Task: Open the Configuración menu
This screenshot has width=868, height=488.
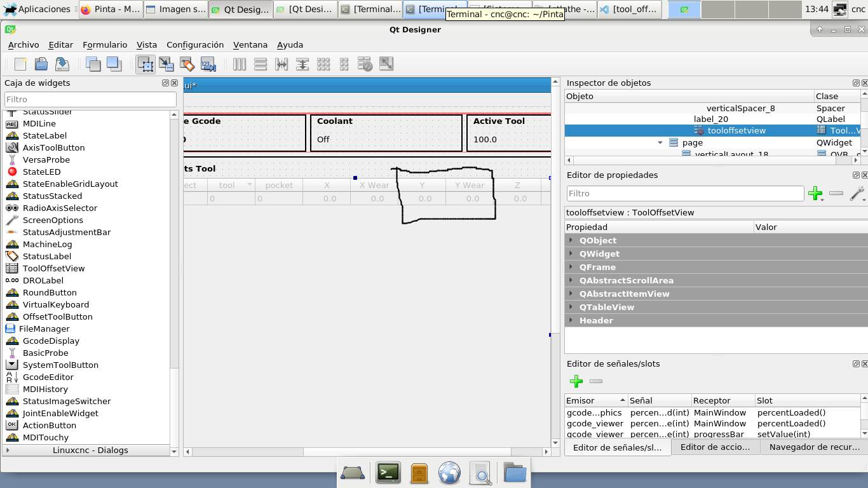Action: coord(195,44)
